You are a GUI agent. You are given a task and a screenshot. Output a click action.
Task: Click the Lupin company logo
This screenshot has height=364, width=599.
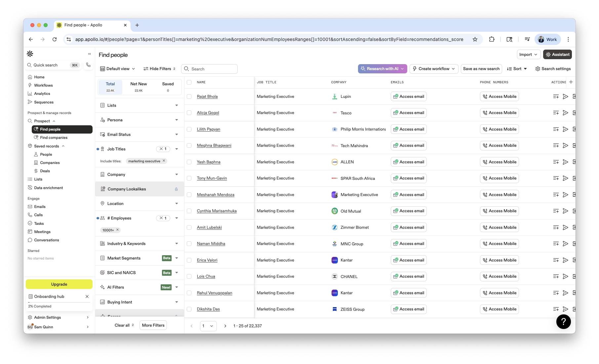pos(335,97)
